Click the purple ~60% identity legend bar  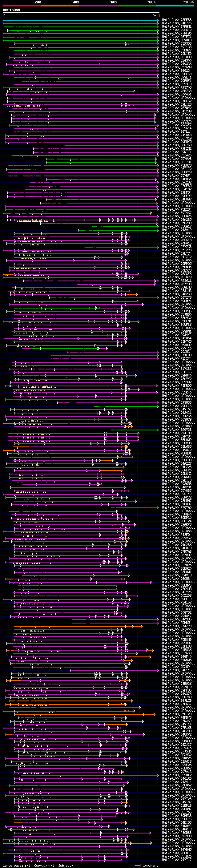pyautogui.click(x=99, y=5)
